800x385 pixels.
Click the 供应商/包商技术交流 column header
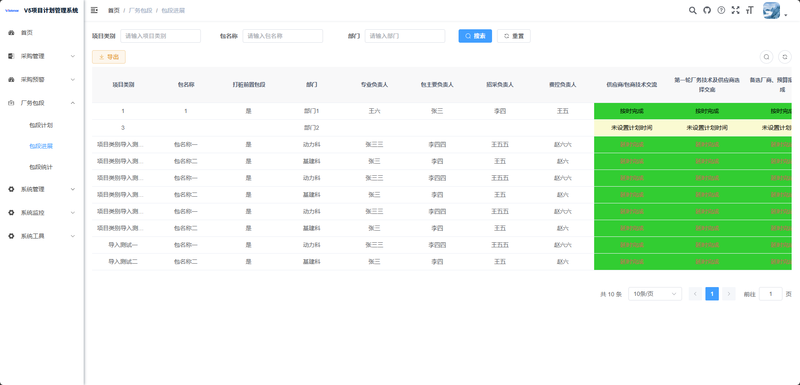(632, 85)
